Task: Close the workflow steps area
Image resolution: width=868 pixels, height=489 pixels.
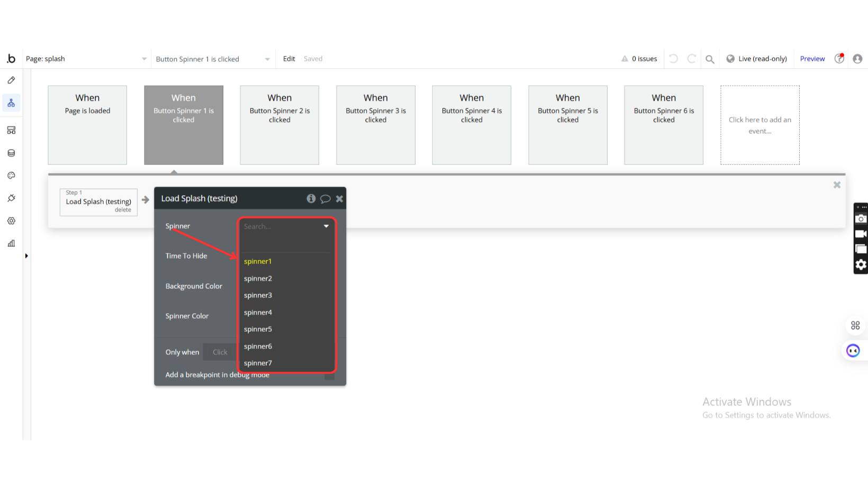Action: (837, 185)
